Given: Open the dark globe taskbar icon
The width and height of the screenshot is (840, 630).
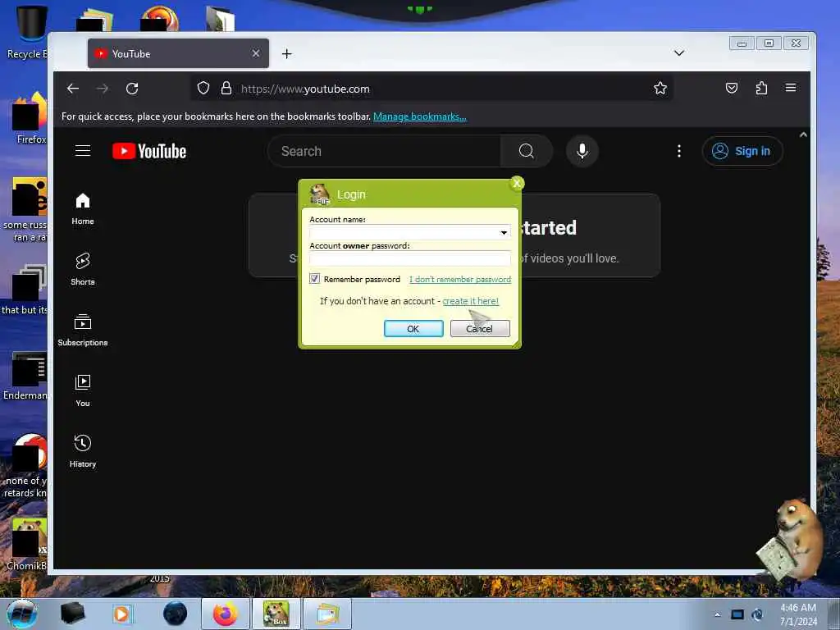Looking at the screenshot, I should click(175, 614).
